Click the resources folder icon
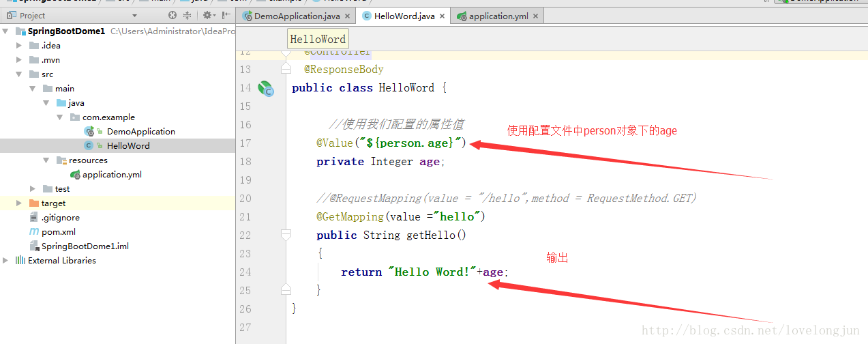Screen dimensions: 868x344 [61, 160]
